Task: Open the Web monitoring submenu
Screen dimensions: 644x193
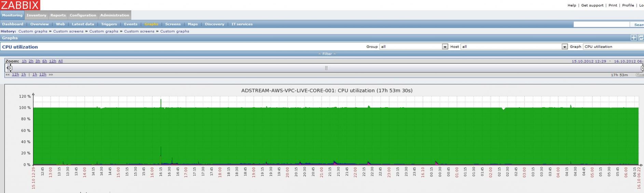Action: (60, 24)
